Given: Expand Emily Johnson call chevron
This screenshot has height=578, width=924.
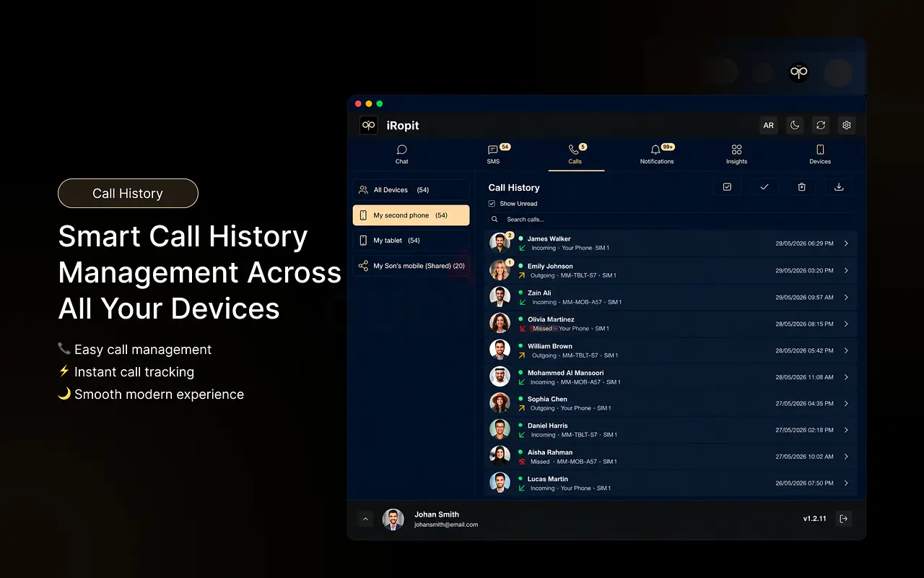Looking at the screenshot, I should coord(846,270).
